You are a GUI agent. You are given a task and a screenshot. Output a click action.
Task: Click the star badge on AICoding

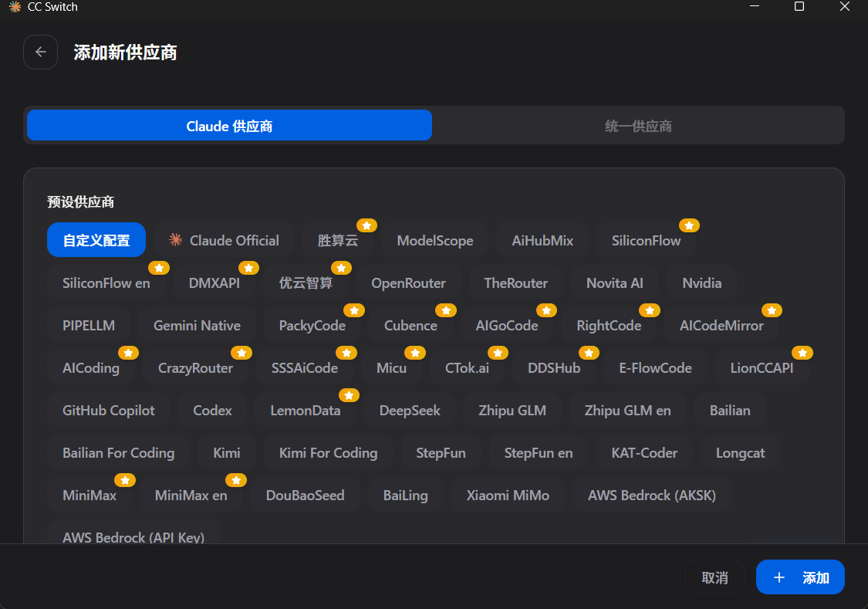click(128, 353)
